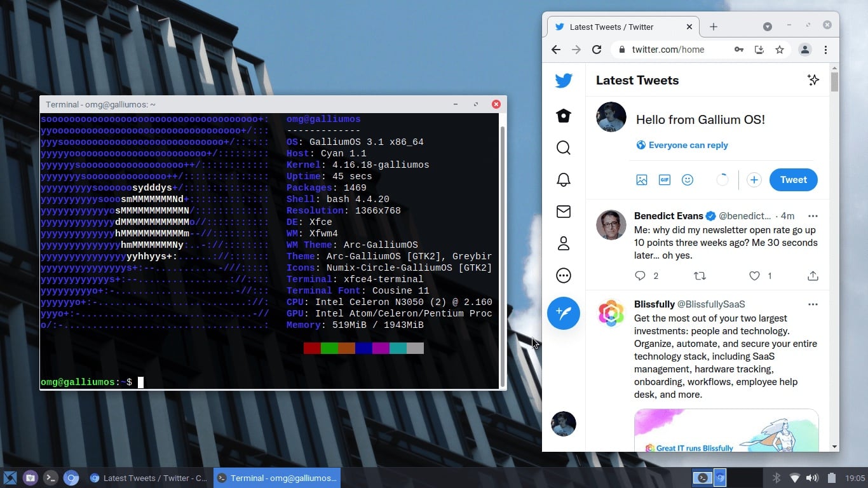Open the Benedict Evans profile link
This screenshot has height=488, width=868.
pos(668,216)
